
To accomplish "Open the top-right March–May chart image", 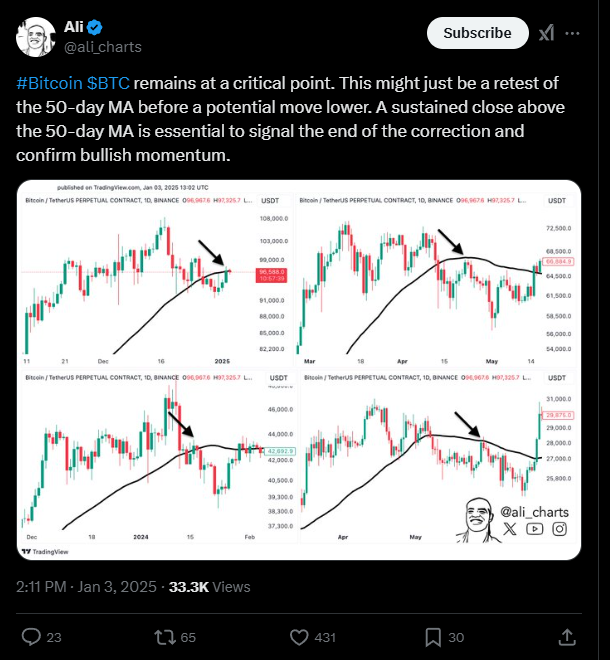I will (436, 279).
